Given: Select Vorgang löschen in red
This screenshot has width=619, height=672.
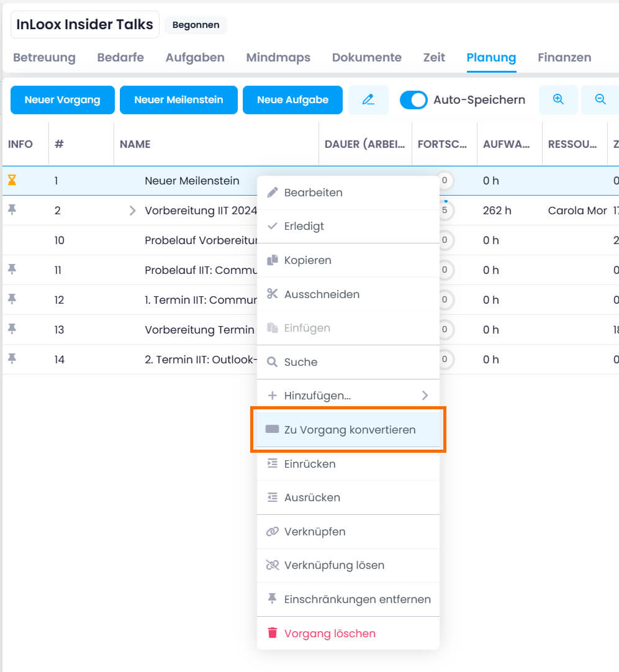Looking at the screenshot, I should coord(348,633).
